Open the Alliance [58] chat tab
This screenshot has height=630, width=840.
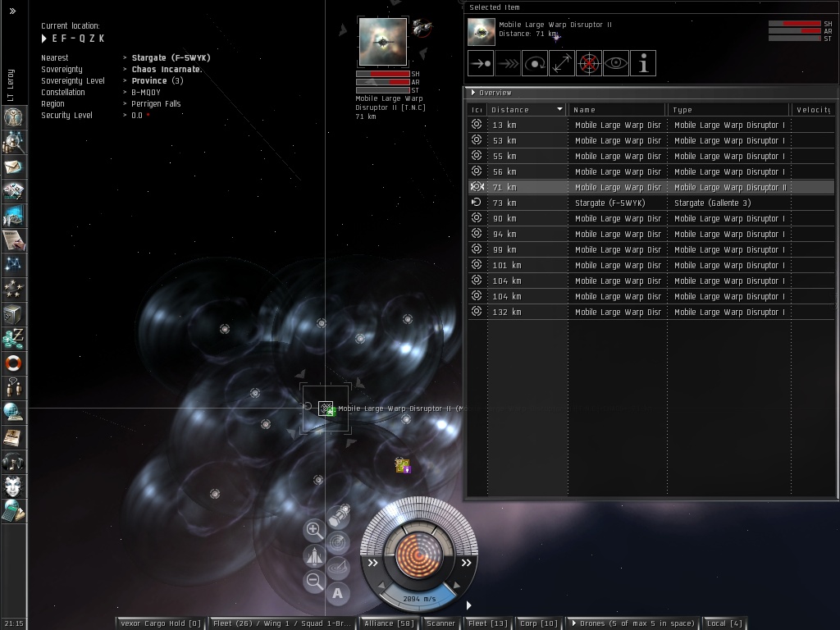(389, 623)
